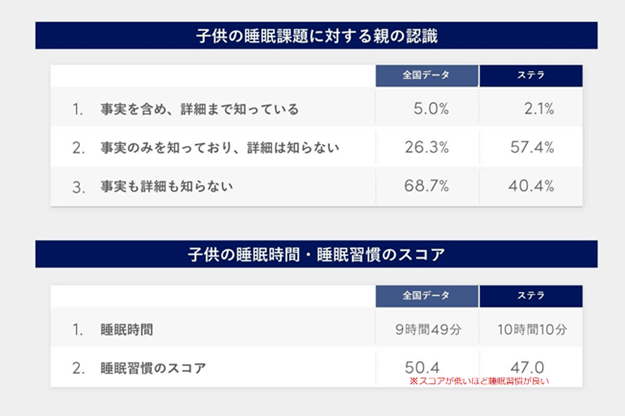Click the 睡眠時間 row label
Image resolution: width=625 pixels, height=416 pixels.
coord(127,328)
